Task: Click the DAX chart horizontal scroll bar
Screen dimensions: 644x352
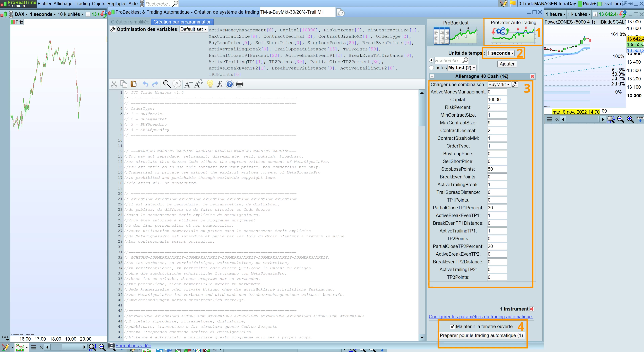Action: pyautogui.click(x=66, y=347)
